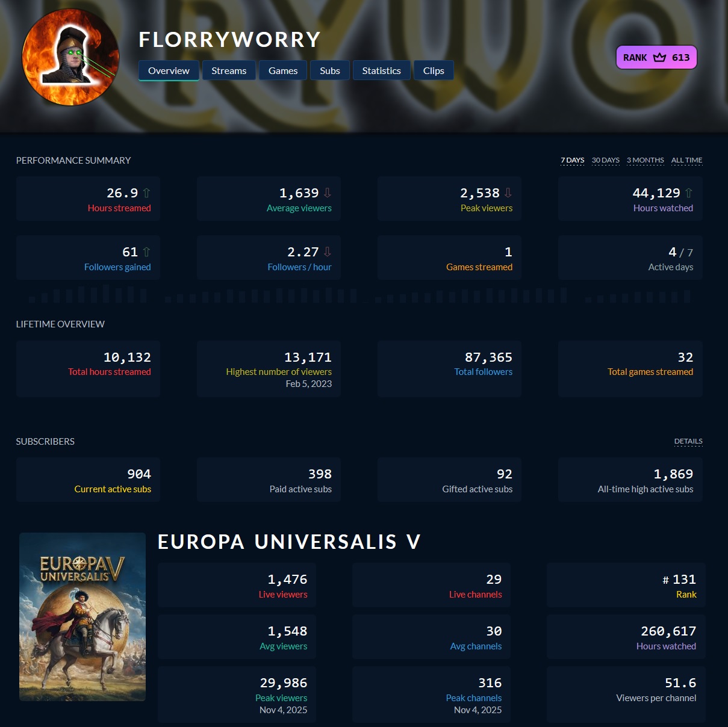Click the 87,365 total followers value
Viewport: 728px width, 727px height.
[488, 357]
